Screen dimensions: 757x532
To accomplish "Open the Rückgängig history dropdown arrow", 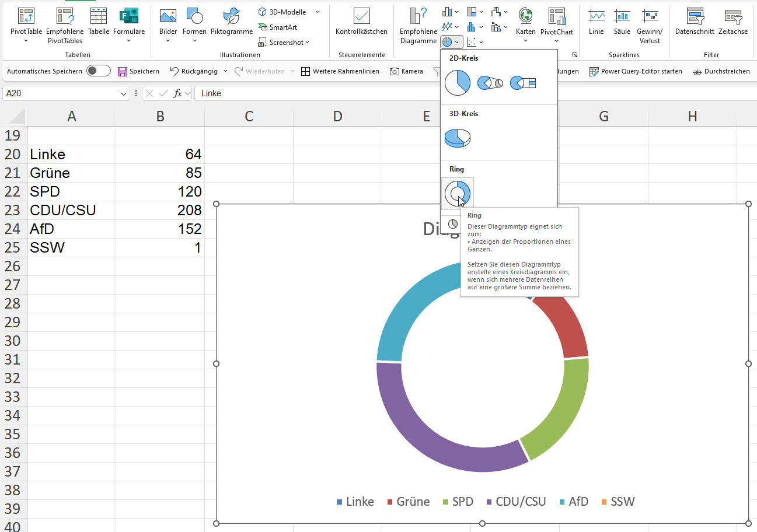I will [x=225, y=71].
